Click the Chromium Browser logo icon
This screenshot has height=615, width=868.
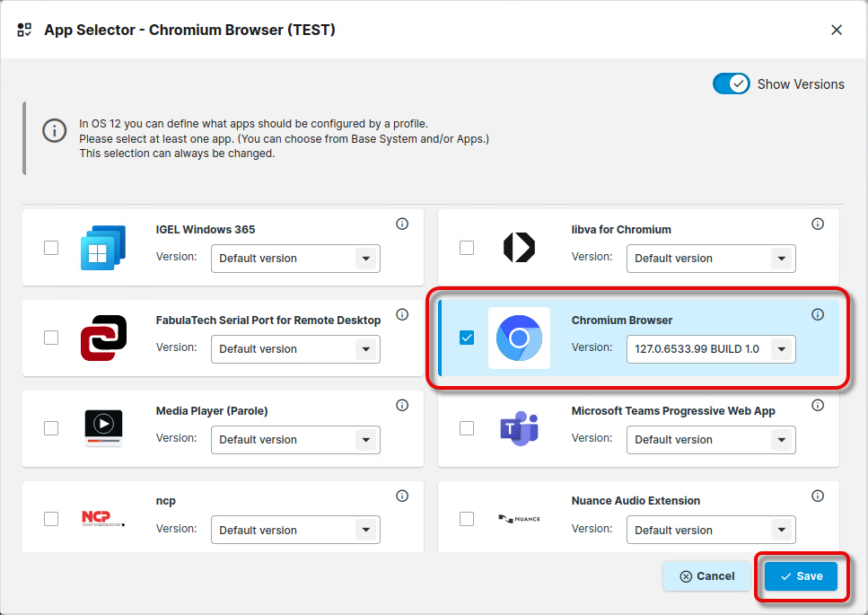tap(519, 338)
